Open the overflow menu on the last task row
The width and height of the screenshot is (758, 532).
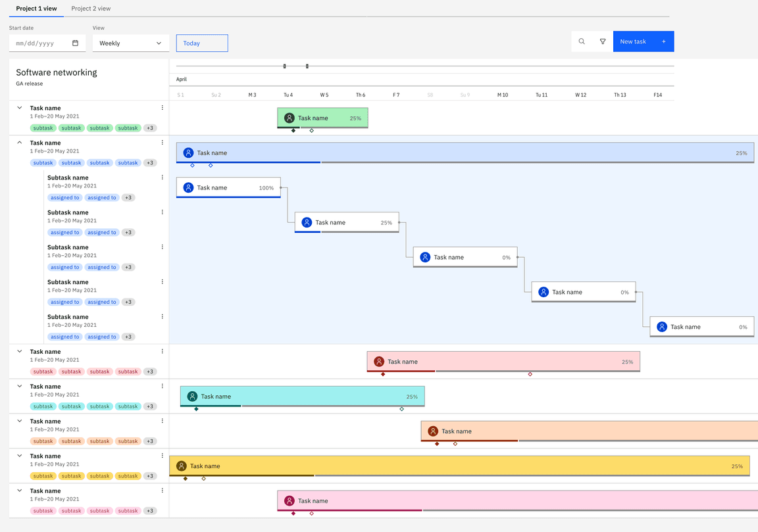click(163, 490)
